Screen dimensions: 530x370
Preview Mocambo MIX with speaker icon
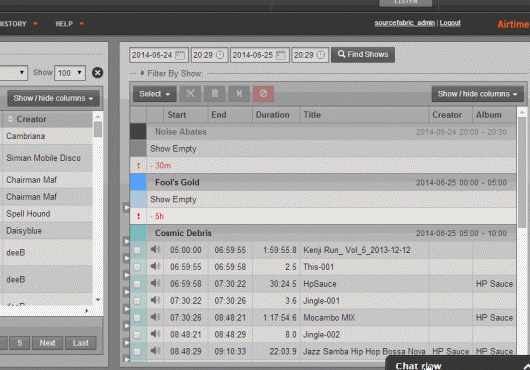(155, 317)
